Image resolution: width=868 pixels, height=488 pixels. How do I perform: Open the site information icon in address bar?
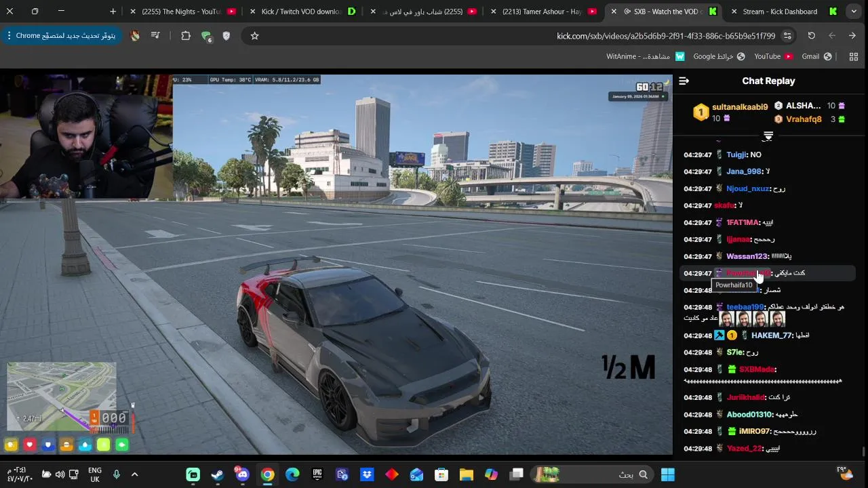[787, 36]
